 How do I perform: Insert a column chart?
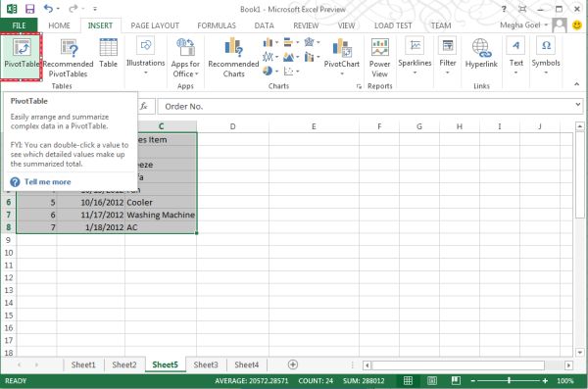tap(270, 42)
